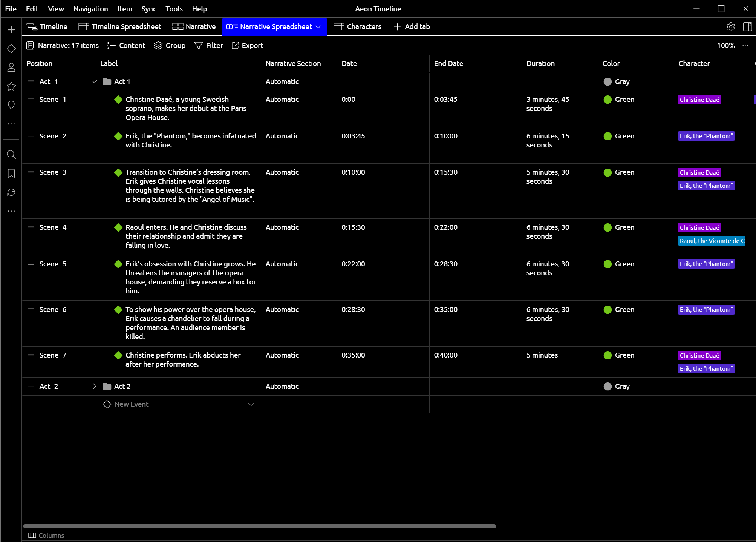Collapse the Act 1 folder
The image size is (756, 542).
pos(94,82)
